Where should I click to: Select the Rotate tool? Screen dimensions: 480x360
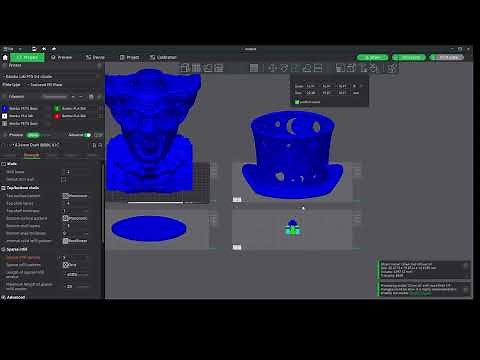284,68
